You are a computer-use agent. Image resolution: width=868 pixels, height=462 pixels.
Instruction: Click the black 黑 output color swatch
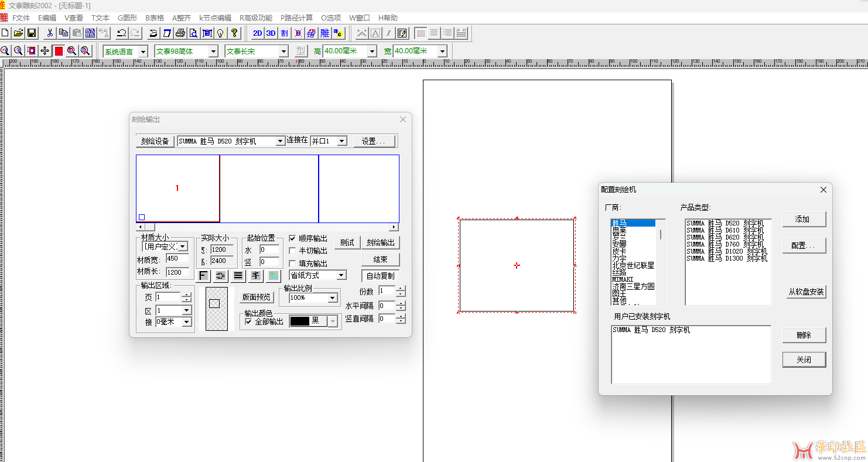tap(299, 321)
